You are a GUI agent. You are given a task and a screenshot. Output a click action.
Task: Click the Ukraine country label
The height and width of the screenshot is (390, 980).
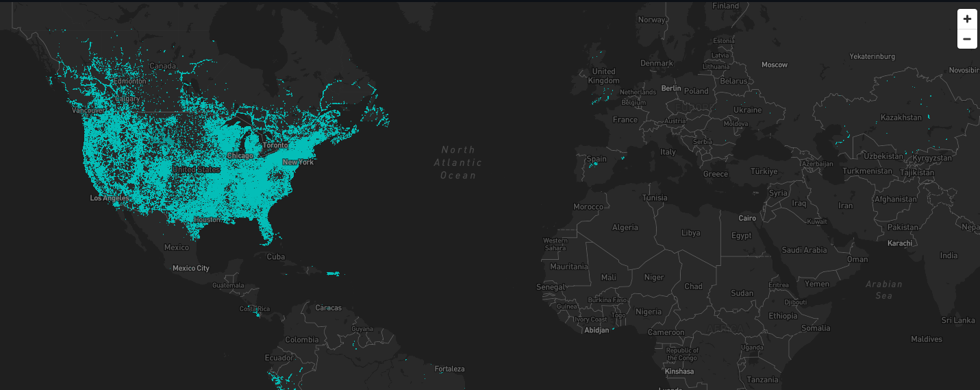pyautogui.click(x=747, y=110)
